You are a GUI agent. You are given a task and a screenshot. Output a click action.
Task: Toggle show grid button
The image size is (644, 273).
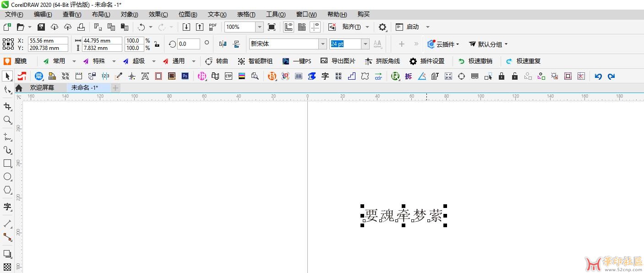click(x=302, y=27)
